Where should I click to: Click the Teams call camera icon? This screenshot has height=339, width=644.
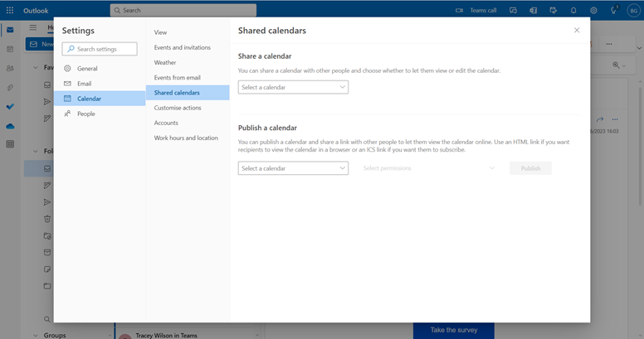tap(460, 10)
